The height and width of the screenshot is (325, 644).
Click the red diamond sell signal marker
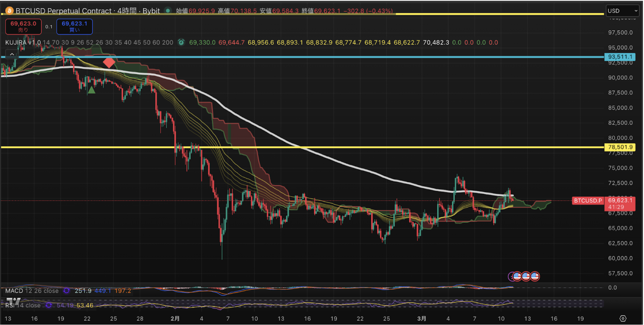pyautogui.click(x=109, y=62)
